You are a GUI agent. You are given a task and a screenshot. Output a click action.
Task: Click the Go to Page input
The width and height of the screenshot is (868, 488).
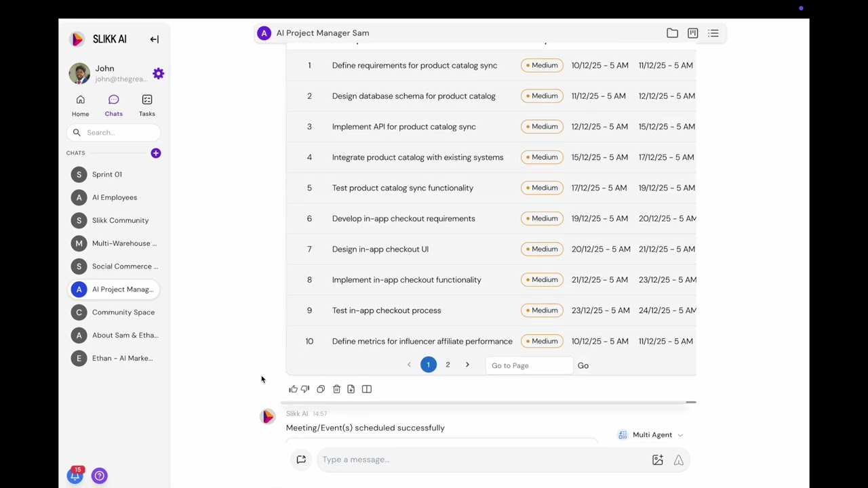pyautogui.click(x=529, y=365)
